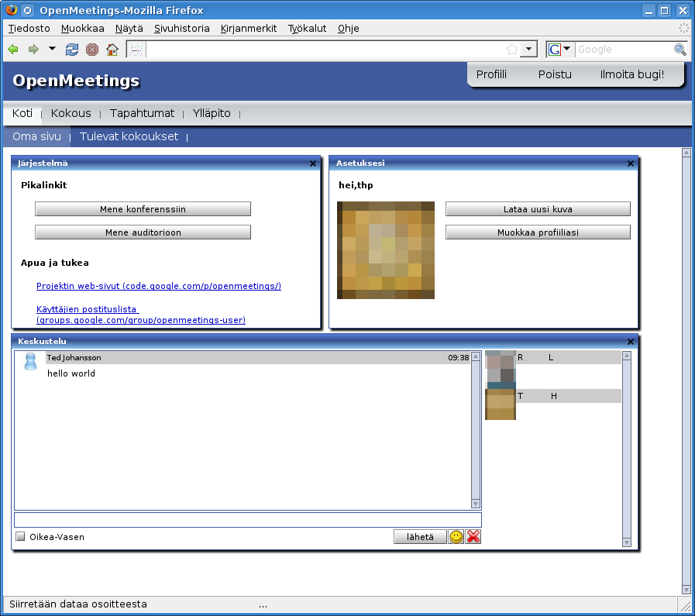Click the Firefox icon in the title bar
This screenshot has width=695, height=616.
(x=12, y=10)
